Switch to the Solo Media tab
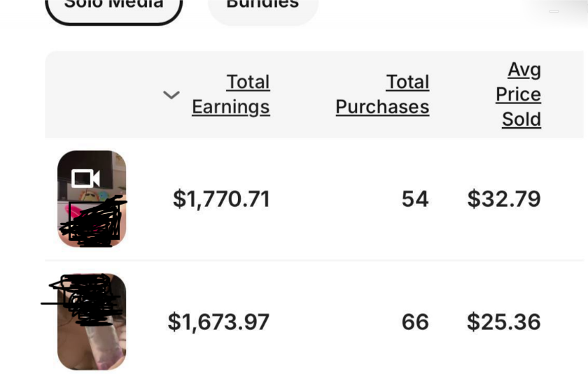Image resolution: width=588 pixels, height=374 pixels. pos(113,6)
